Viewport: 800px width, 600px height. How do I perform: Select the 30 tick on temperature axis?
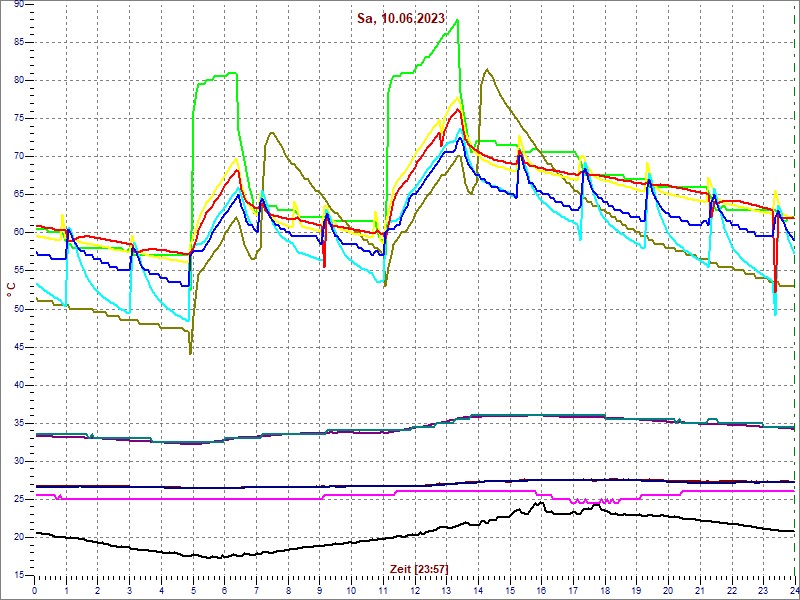pyautogui.click(x=19, y=462)
